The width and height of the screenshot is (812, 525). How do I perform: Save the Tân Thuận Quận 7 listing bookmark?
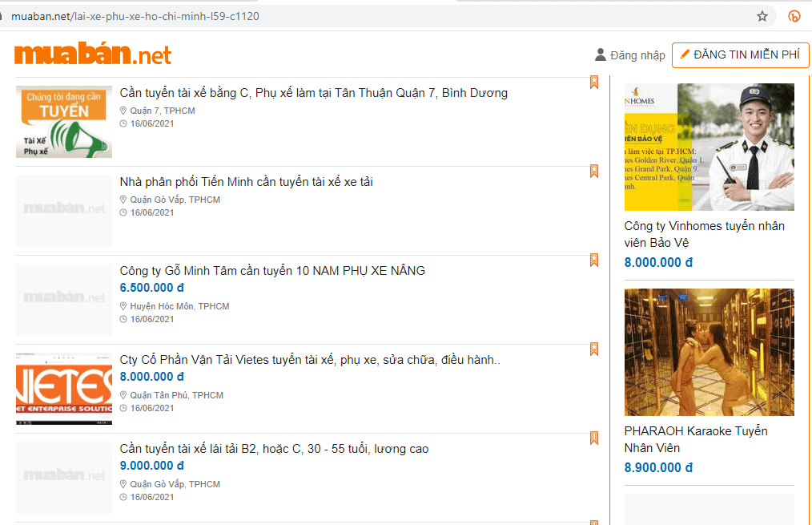(594, 83)
